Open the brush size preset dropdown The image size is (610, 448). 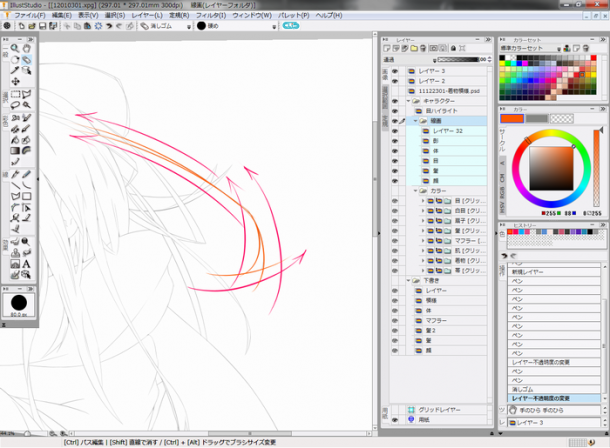pos(274,26)
